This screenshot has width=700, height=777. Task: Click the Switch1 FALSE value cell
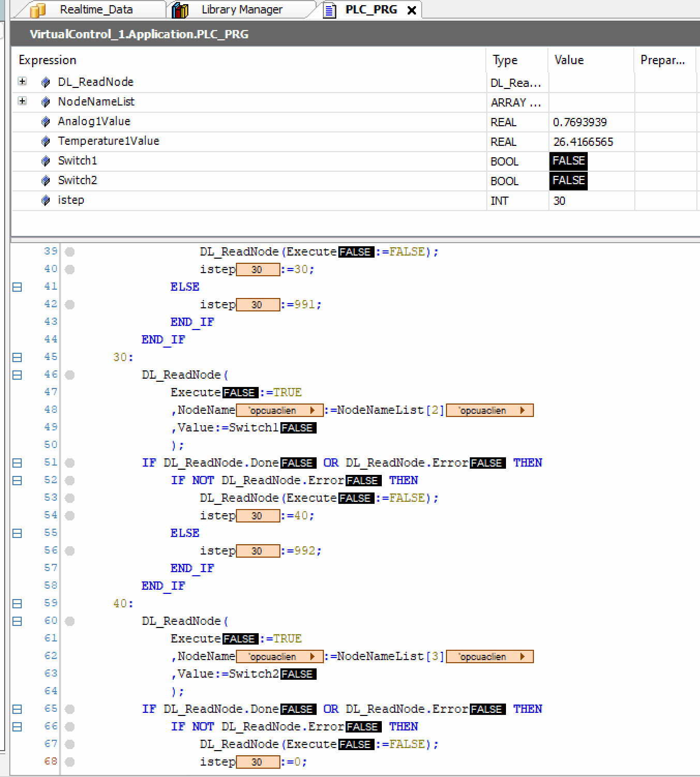569,161
